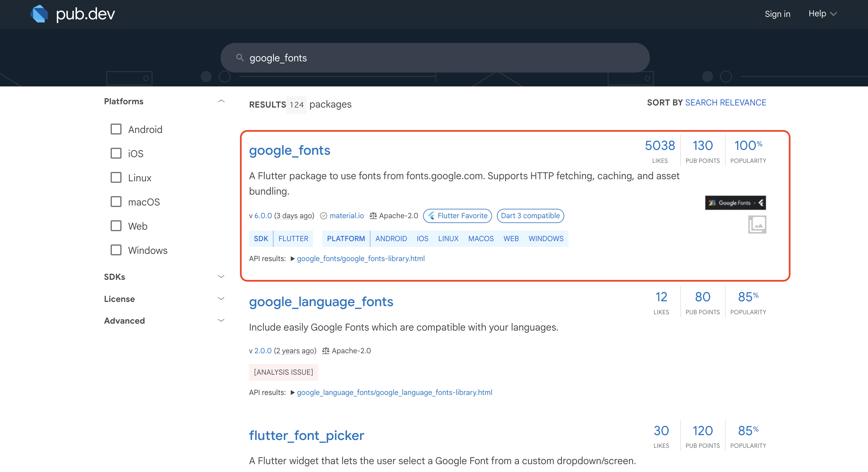868x472 pixels.
Task: Expand the SDKs filter section
Action: click(x=221, y=276)
